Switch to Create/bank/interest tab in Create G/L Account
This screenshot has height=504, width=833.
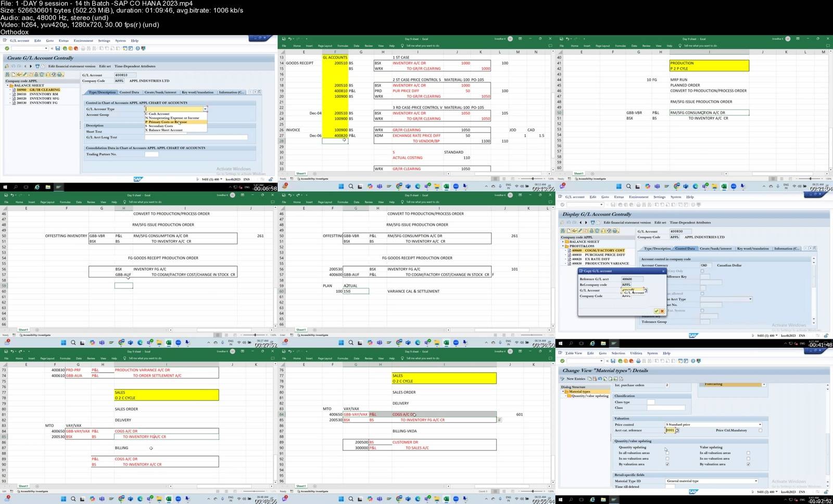click(x=160, y=92)
